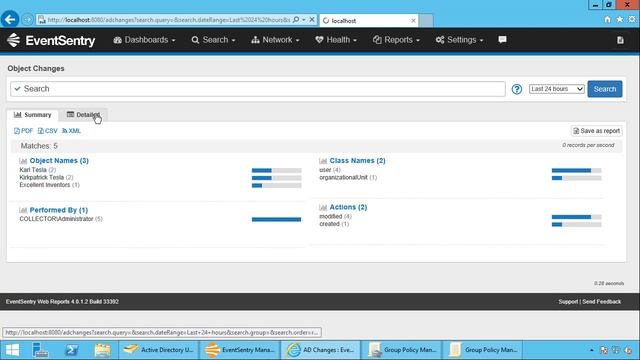Click the browser Tools gear icon
Viewport: 640px width, 360px height.
tap(632, 19)
